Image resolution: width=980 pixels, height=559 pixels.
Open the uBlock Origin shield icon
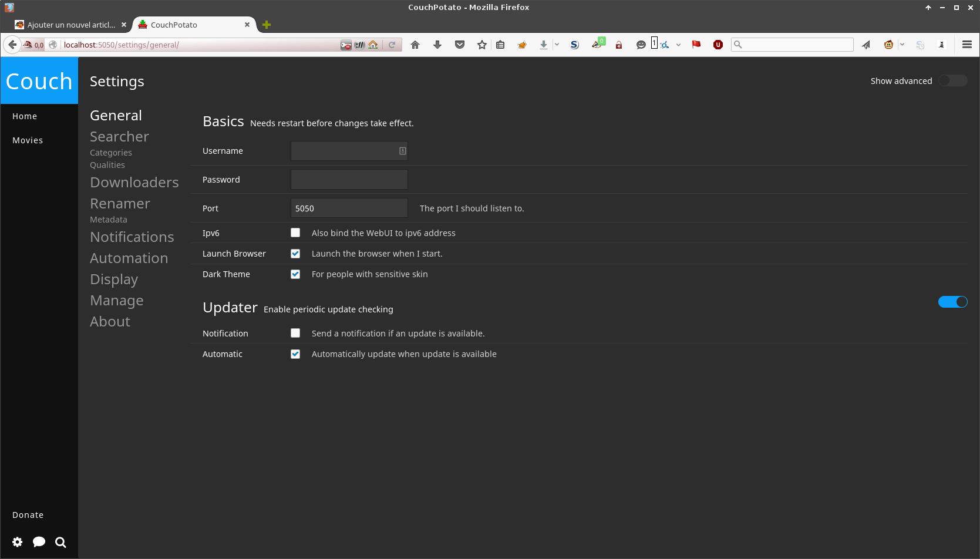(718, 45)
